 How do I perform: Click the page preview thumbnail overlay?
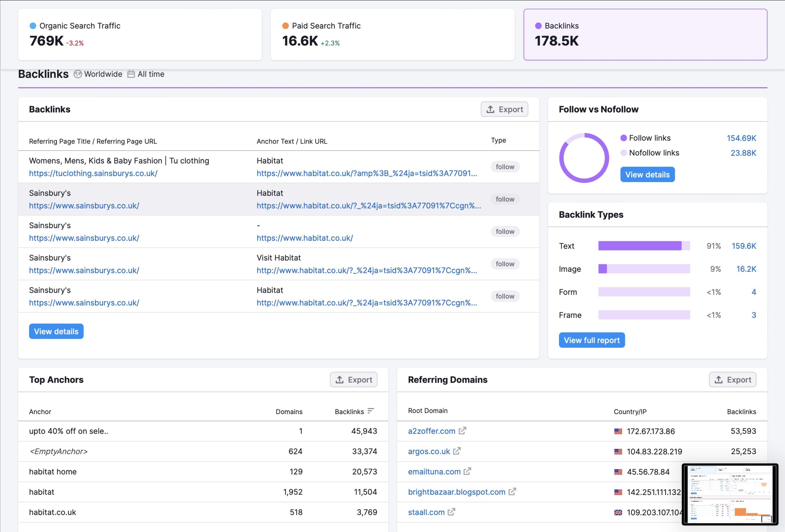[x=730, y=494]
